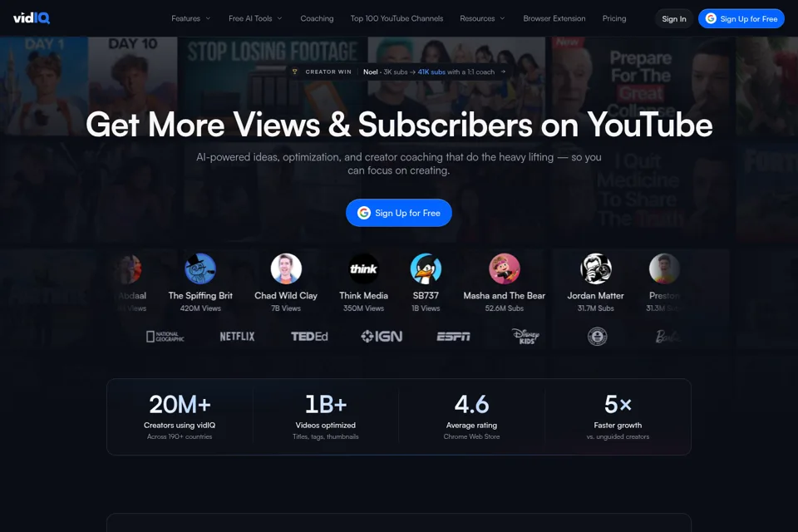Click the DAY 1 video thumbnail

click(x=44, y=86)
